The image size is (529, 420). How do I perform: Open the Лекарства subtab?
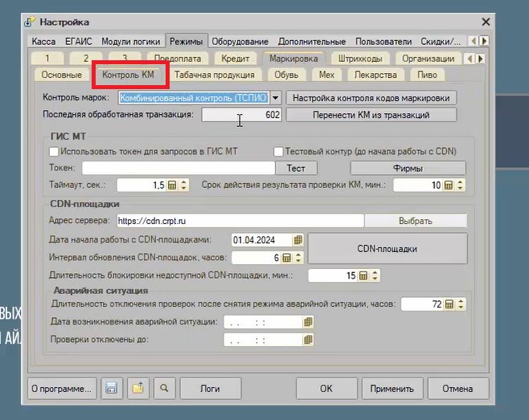(375, 75)
